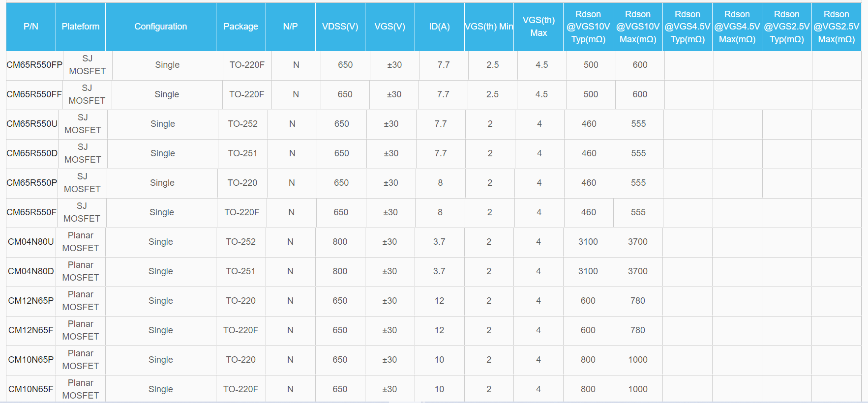This screenshot has height=403, width=868.
Task: Click 460 Rdson typ in CM65R550D row
Action: coord(589,153)
